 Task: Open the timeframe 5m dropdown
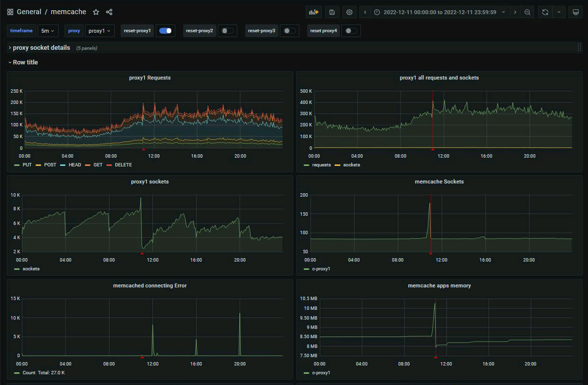(48, 31)
